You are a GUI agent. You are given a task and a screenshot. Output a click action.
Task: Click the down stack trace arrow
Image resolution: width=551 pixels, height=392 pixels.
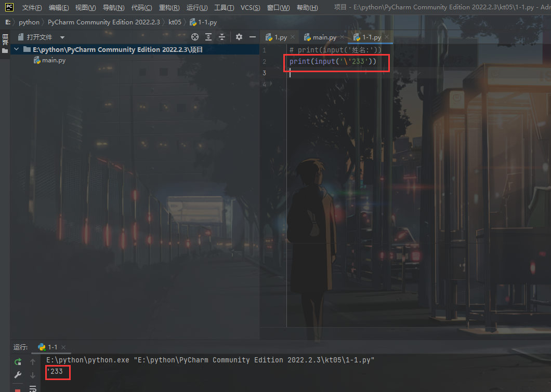pos(33,375)
